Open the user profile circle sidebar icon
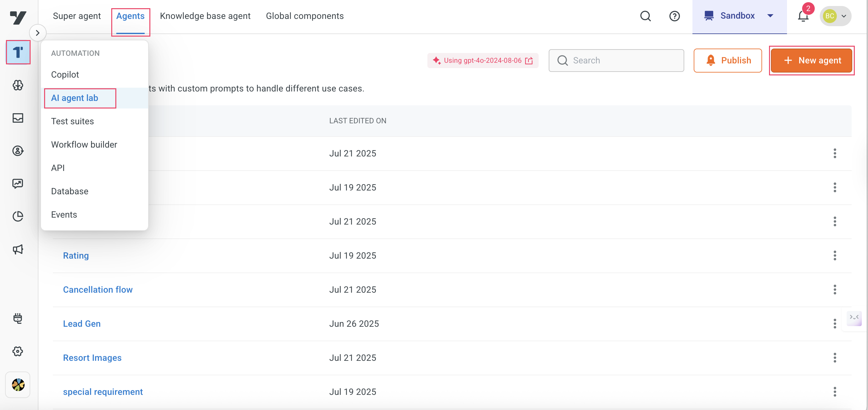 18,150
